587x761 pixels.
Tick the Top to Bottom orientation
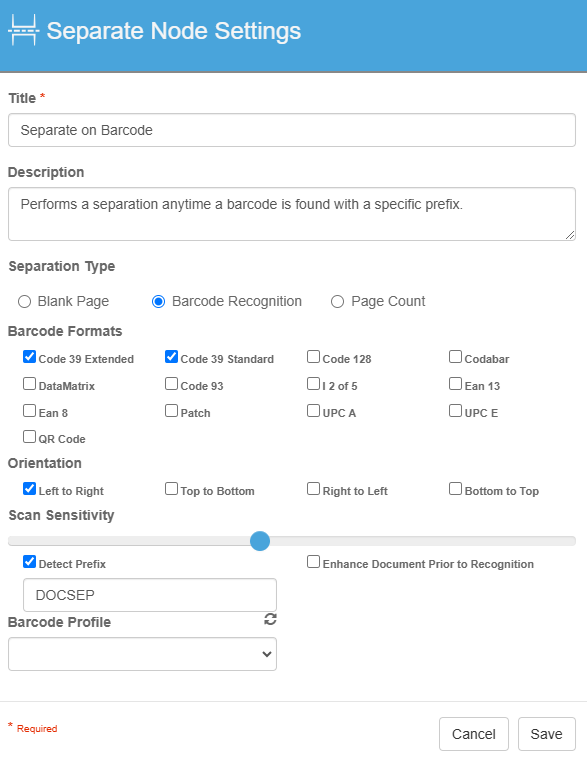pos(171,489)
